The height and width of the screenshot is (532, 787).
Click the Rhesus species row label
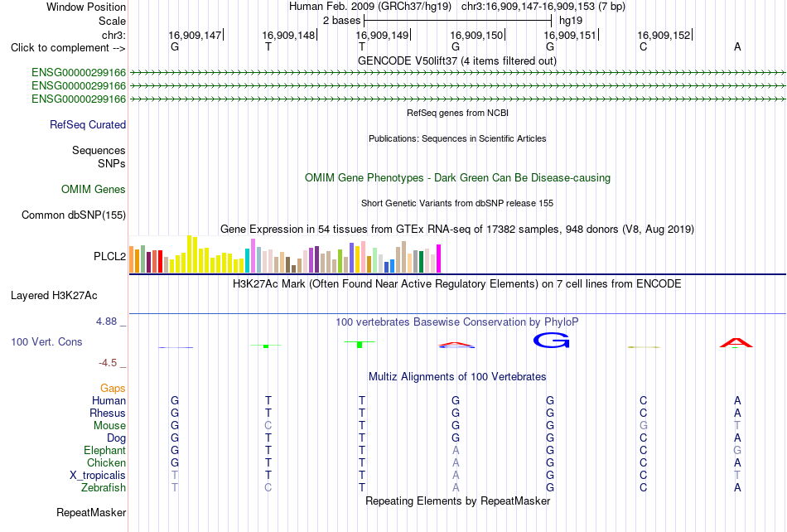tap(108, 413)
